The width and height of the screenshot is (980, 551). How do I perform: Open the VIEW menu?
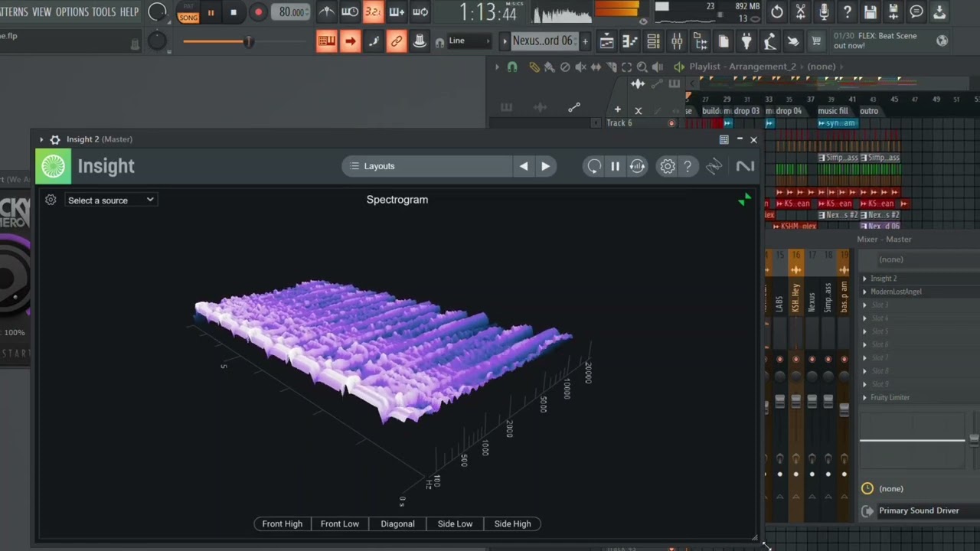41,11
